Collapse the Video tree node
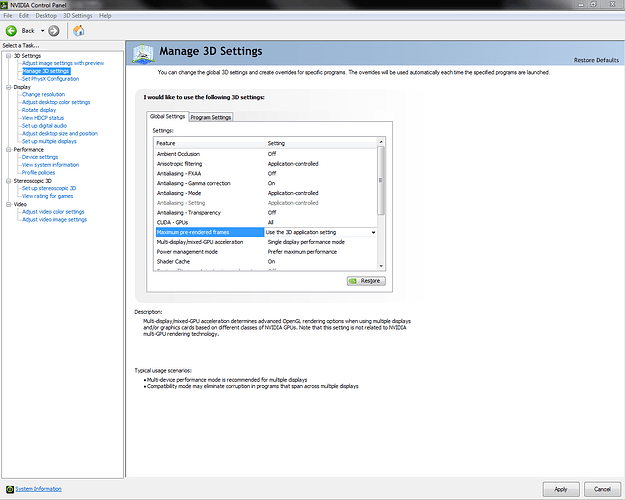This screenshot has height=500, width=625. pos(8,204)
